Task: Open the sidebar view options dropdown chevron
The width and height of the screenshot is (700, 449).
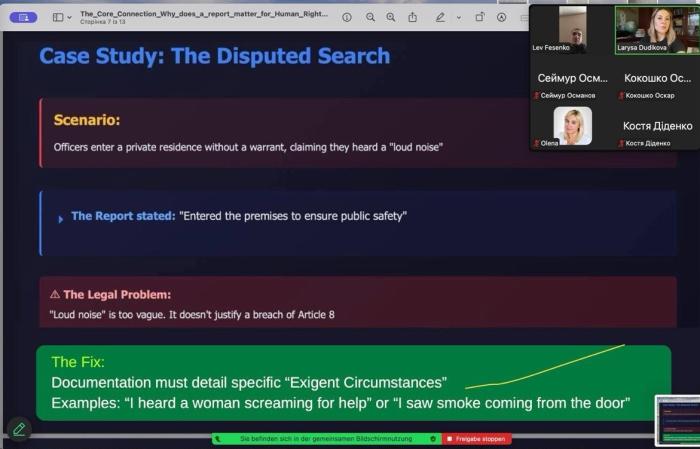Action: point(70,17)
